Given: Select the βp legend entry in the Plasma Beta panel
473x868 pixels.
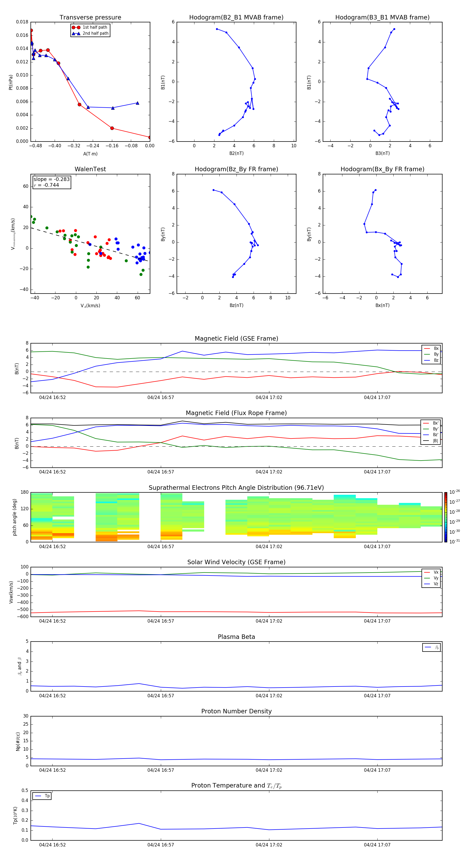Looking at the screenshot, I should (x=431, y=647).
